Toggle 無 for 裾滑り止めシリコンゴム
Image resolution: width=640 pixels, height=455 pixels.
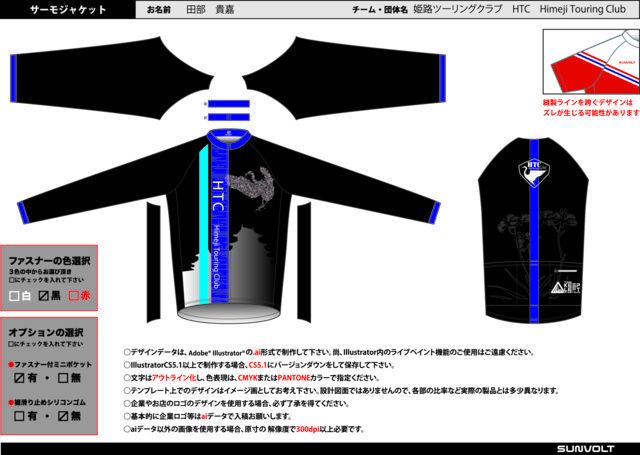click(63, 416)
